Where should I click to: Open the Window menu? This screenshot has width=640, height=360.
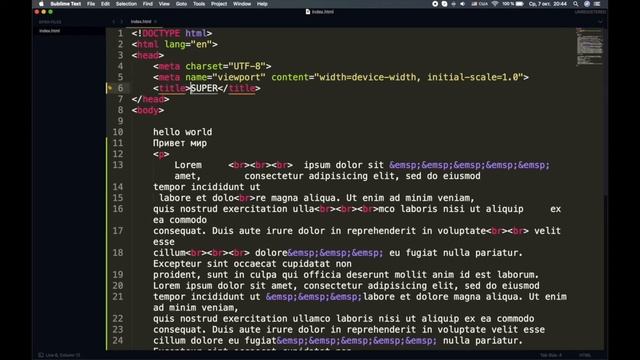coord(242,4)
